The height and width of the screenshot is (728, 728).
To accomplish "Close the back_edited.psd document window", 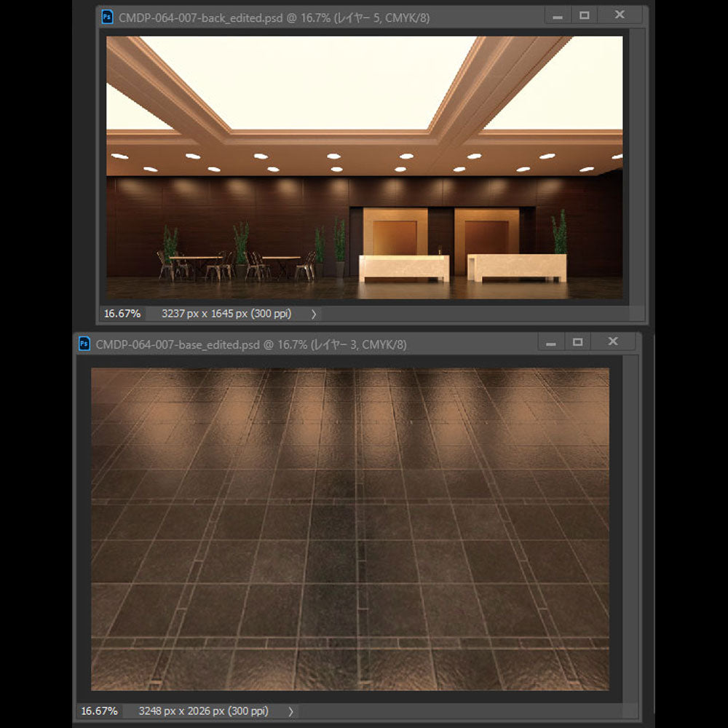I will tap(619, 15).
